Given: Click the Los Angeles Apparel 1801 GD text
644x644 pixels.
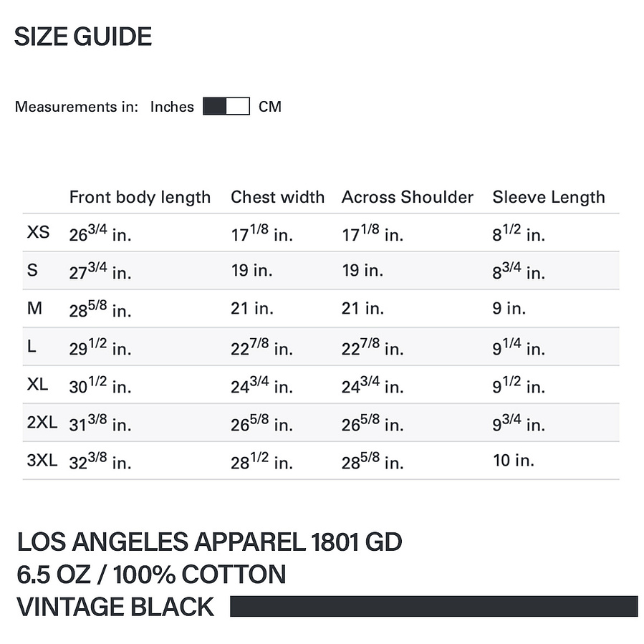Looking at the screenshot, I should click(209, 542).
